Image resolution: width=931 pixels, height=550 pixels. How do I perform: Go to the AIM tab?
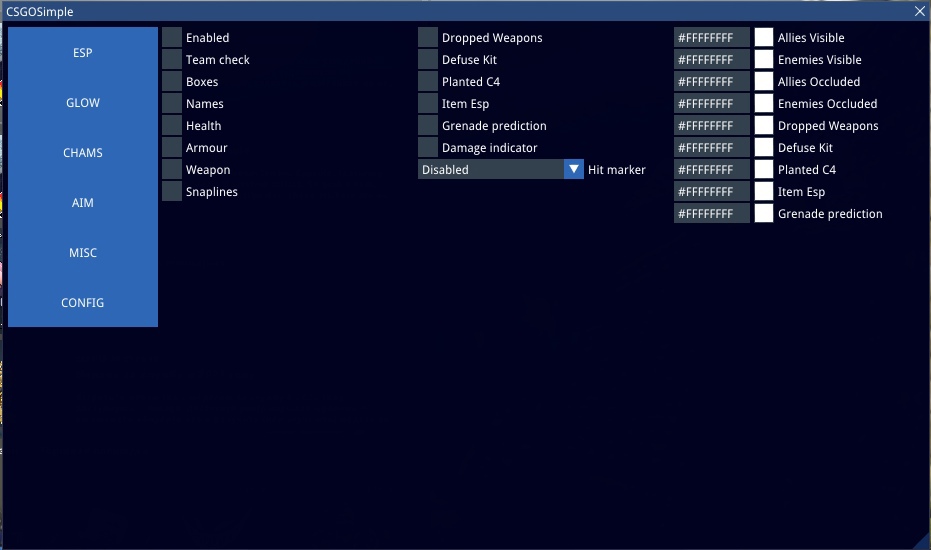pyautogui.click(x=83, y=203)
